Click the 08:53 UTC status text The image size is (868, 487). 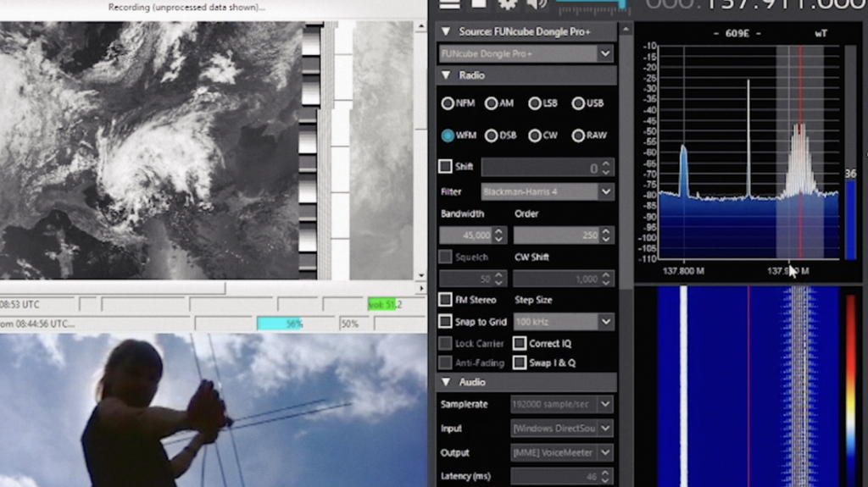click(20, 304)
